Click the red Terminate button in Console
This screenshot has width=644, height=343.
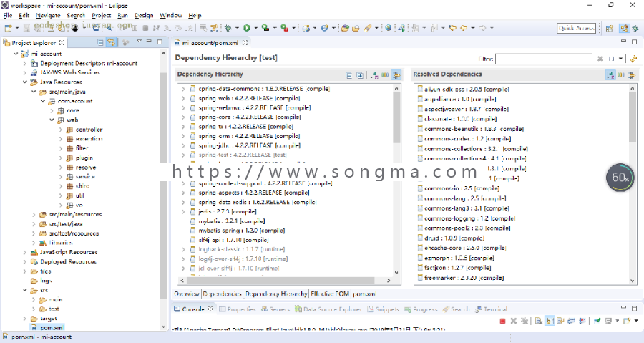pyautogui.click(x=502, y=322)
